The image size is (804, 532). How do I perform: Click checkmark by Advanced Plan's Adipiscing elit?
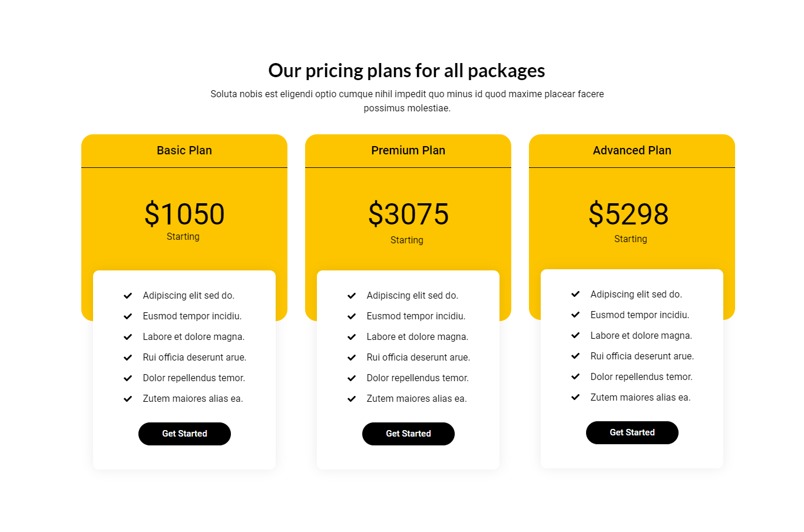pyautogui.click(x=575, y=295)
